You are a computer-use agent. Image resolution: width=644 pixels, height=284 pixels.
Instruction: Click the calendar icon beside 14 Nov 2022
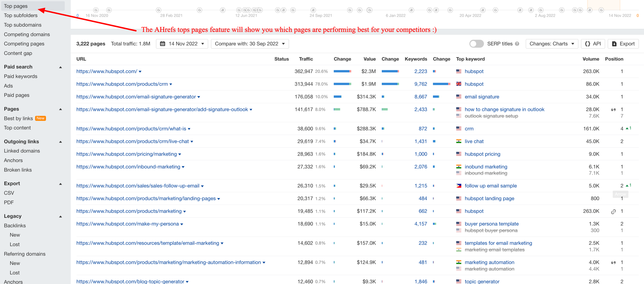163,44
